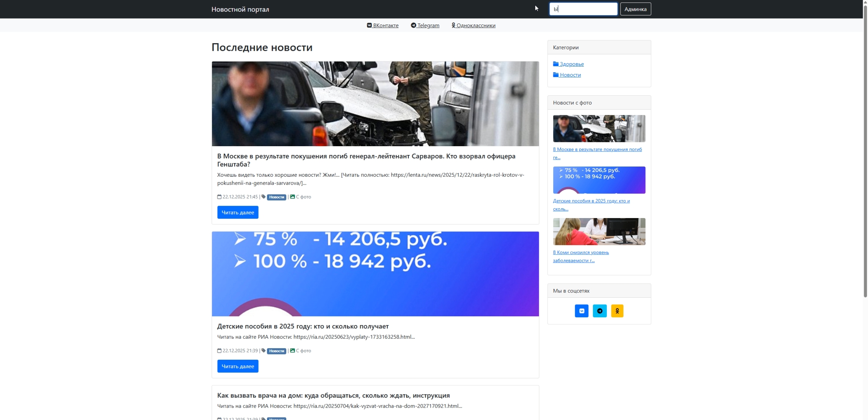Viewport: 868px width, 420px height.
Task: Click the Новости tag badge on the first article
Action: (276, 197)
